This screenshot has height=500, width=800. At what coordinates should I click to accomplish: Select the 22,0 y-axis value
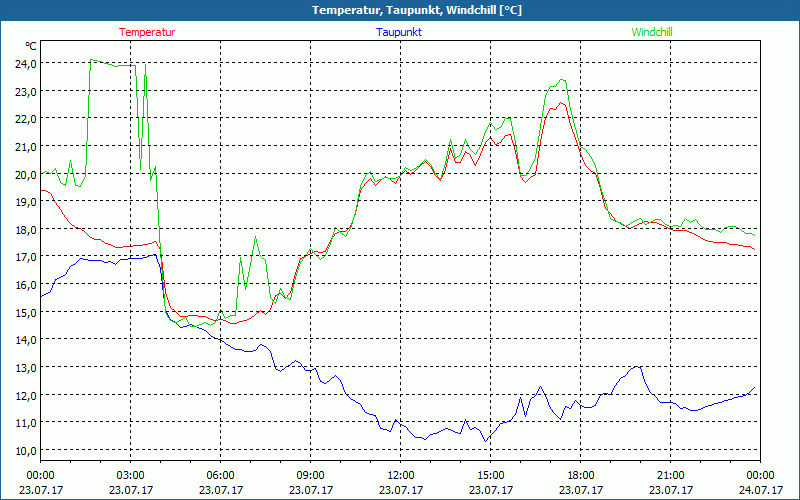26,119
